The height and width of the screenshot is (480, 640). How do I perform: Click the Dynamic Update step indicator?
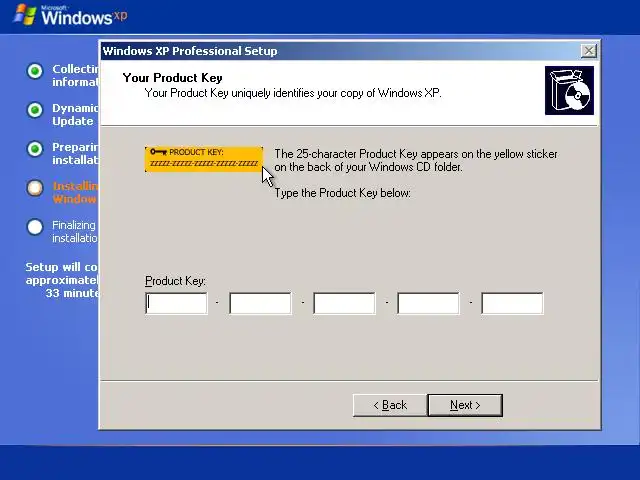click(x=35, y=110)
